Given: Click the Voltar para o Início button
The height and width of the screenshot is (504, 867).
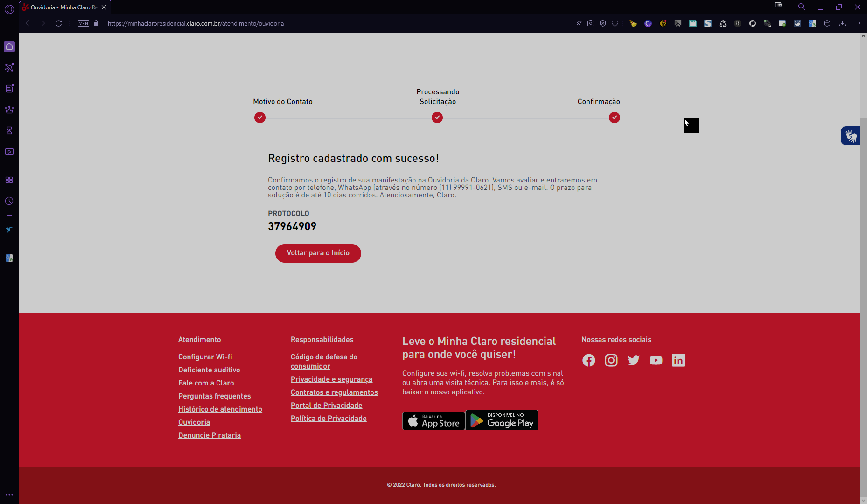Looking at the screenshot, I should [318, 253].
